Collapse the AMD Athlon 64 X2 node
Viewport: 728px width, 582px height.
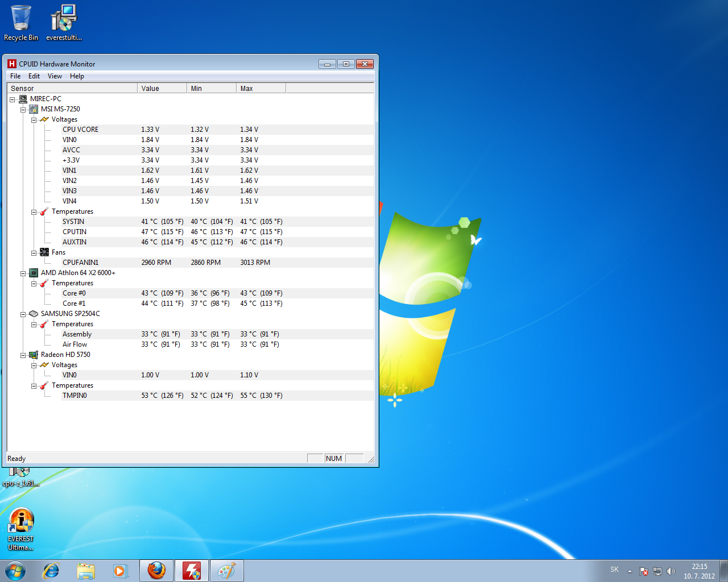coord(23,273)
